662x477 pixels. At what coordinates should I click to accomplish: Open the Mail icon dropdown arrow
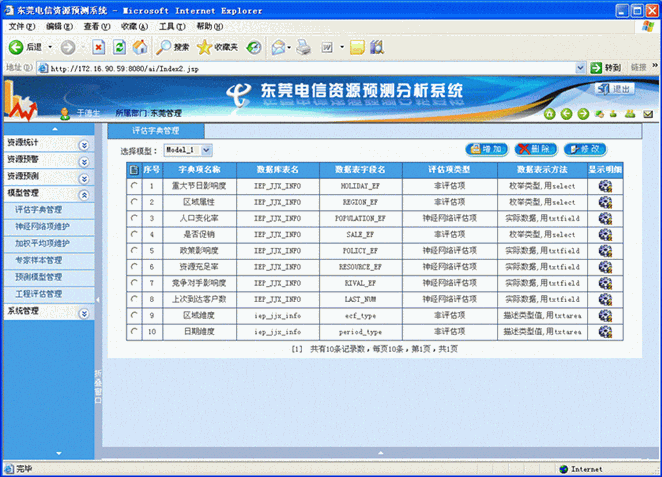(289, 47)
